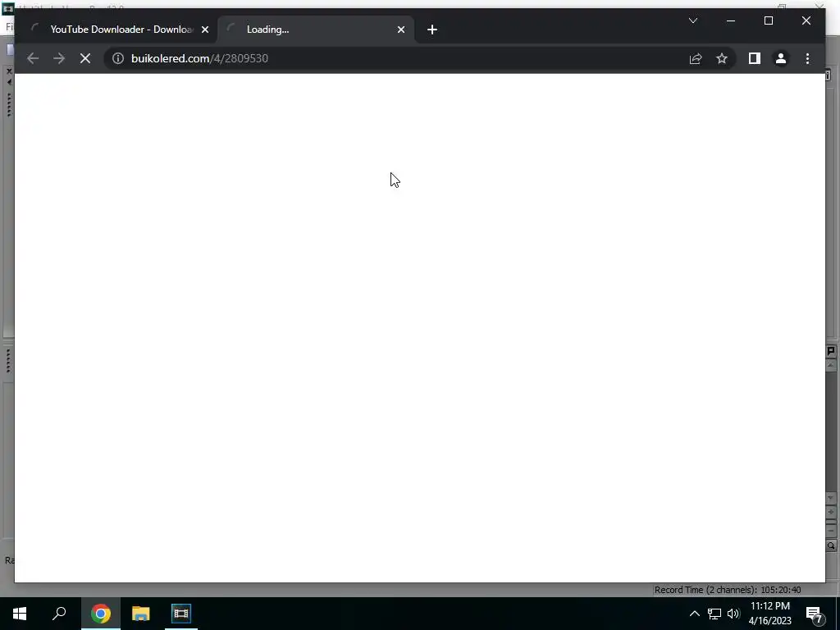
Task: Click magnifier icon in background window
Action: pos(831,546)
